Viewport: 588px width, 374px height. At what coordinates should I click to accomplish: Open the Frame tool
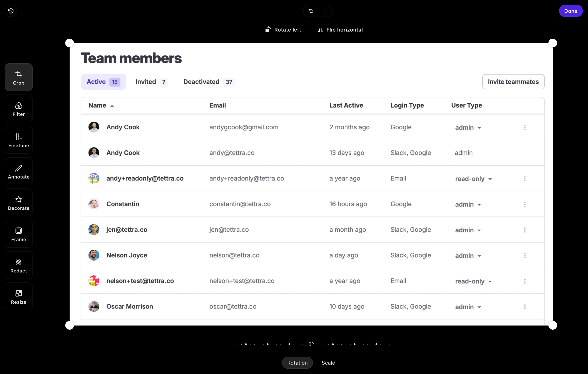click(18, 234)
